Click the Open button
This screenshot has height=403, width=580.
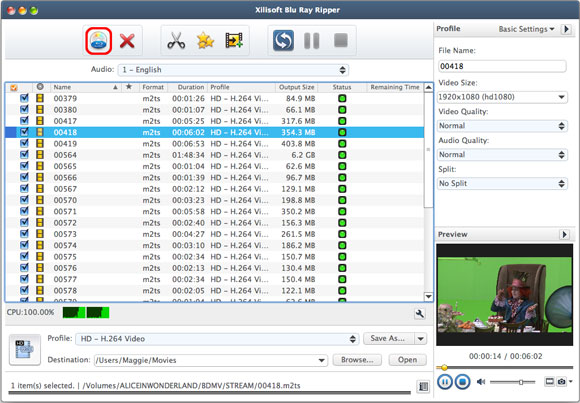click(407, 360)
